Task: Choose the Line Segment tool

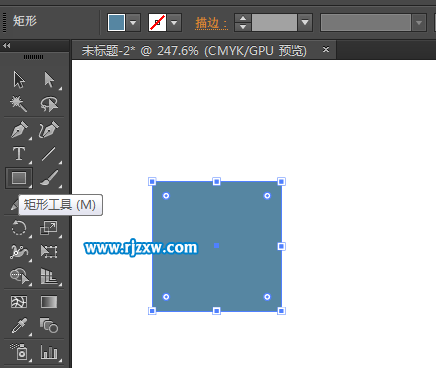Action: [x=49, y=154]
